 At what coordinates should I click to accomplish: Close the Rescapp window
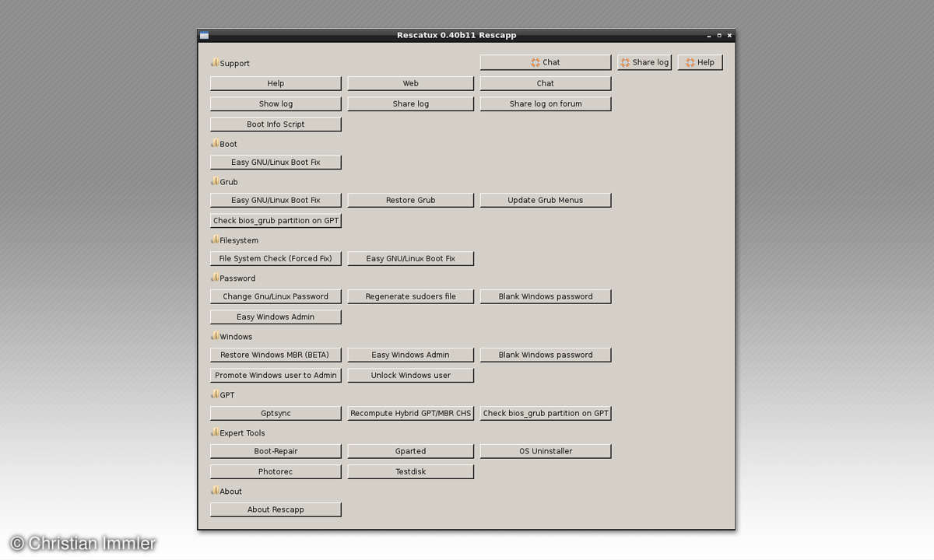[x=729, y=36]
